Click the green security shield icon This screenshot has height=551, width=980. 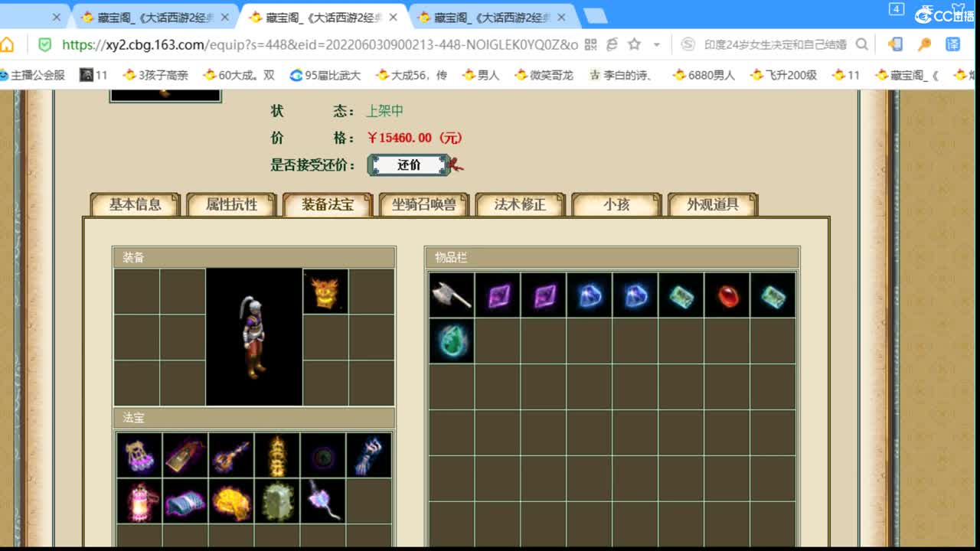click(44, 44)
